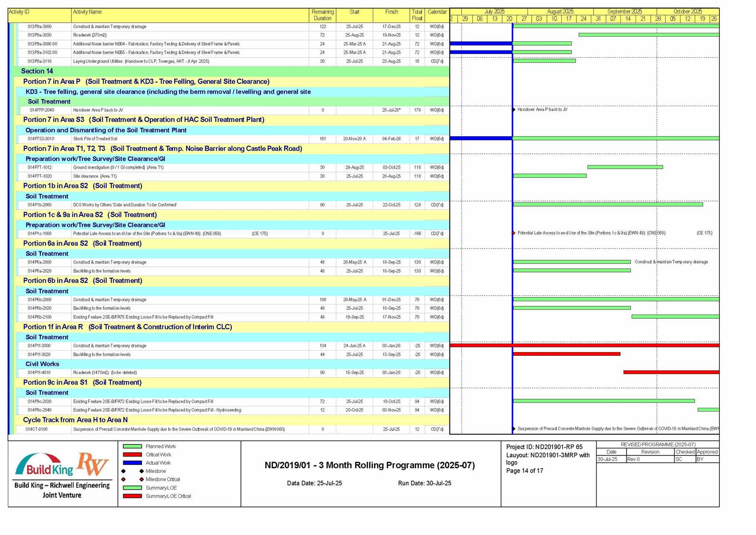The width and height of the screenshot is (756, 535).
Task: Click the green Gantt bar for Ground investigation
Action: tap(625, 167)
